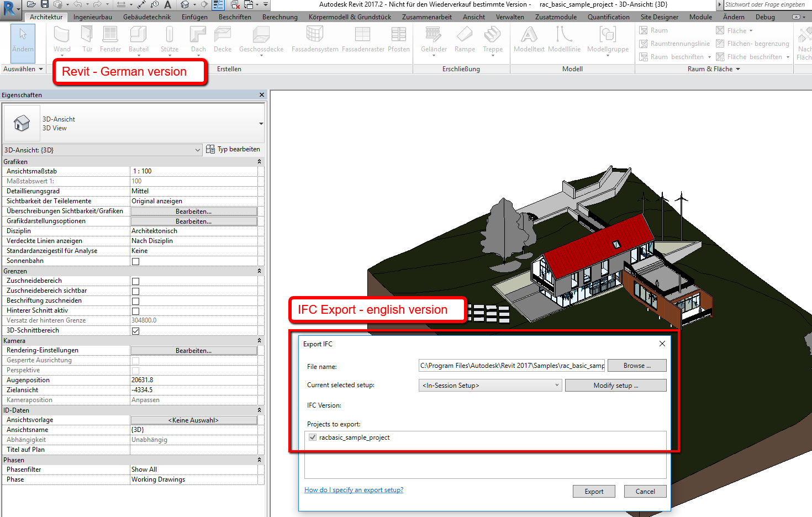
Task: Select the Fassadensystem tool
Action: point(315,39)
